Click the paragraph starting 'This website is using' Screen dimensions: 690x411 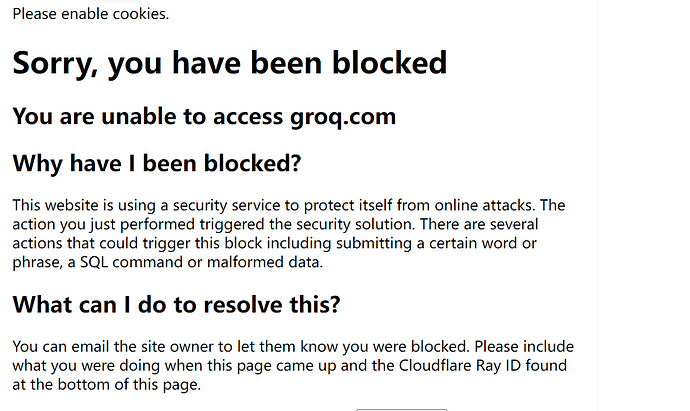(289, 234)
